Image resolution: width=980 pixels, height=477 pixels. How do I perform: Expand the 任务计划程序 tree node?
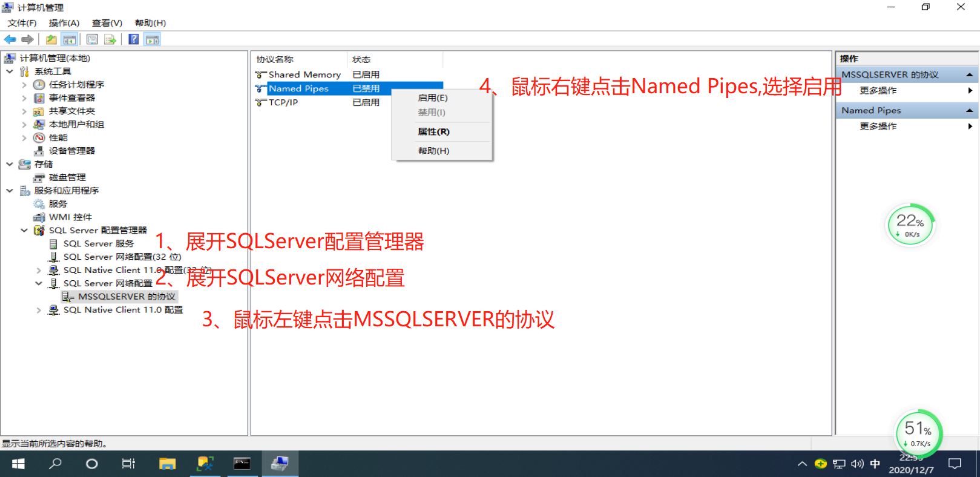[x=24, y=85]
